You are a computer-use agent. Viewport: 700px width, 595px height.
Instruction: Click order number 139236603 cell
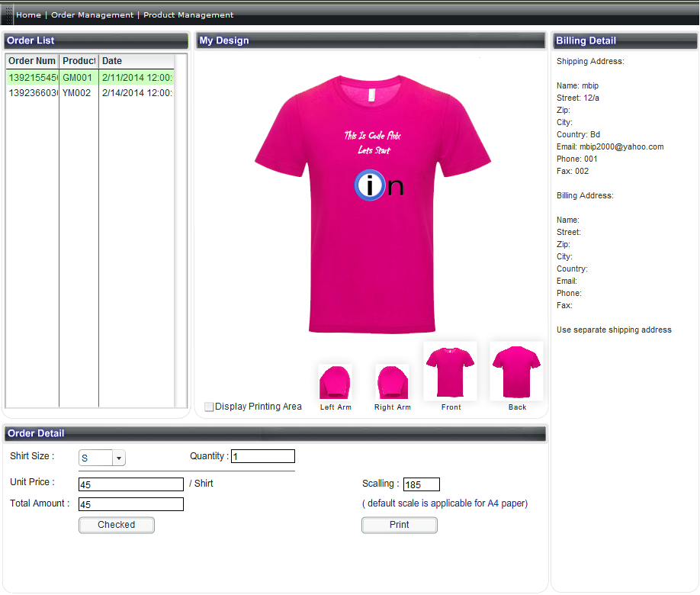point(33,92)
